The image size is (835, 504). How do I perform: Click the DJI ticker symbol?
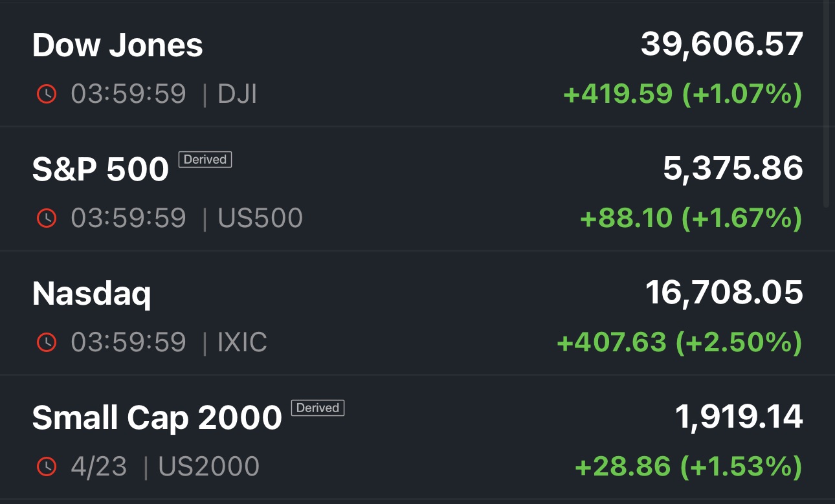[238, 94]
